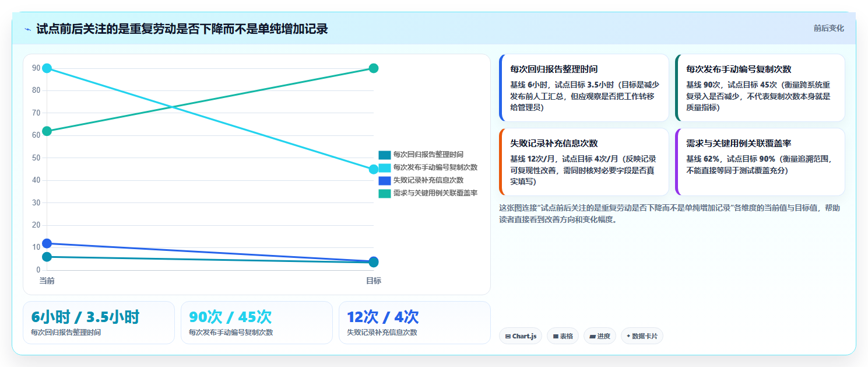Click legend label 每次回归报告整理时间

428,155
